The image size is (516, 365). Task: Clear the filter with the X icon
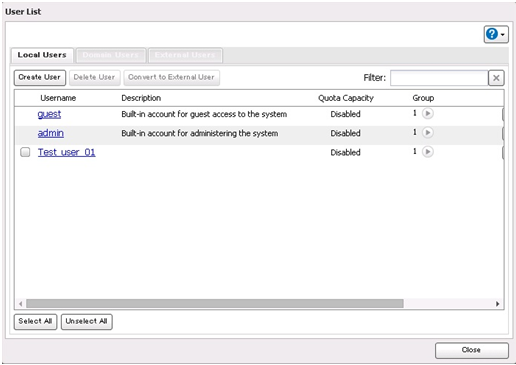pyautogui.click(x=496, y=78)
